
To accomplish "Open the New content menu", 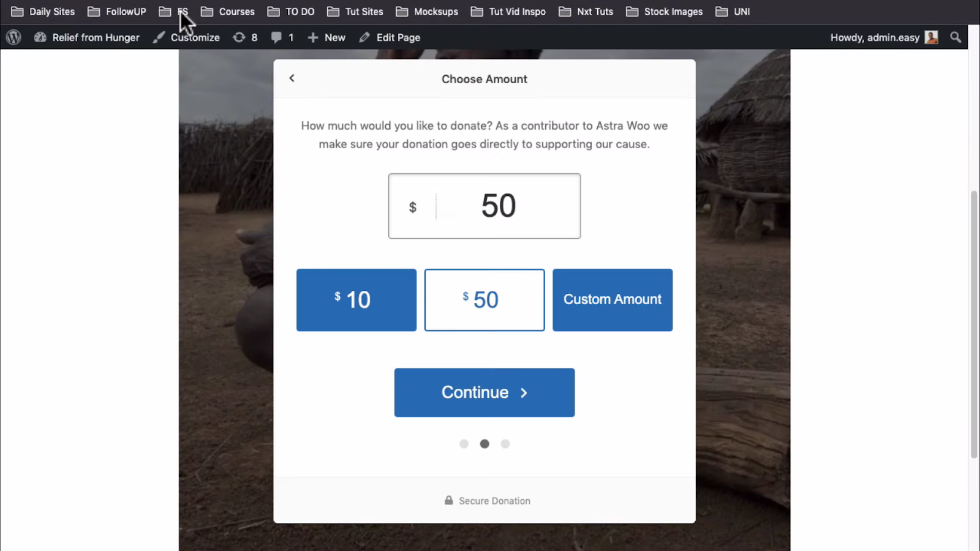I will 326,37.
